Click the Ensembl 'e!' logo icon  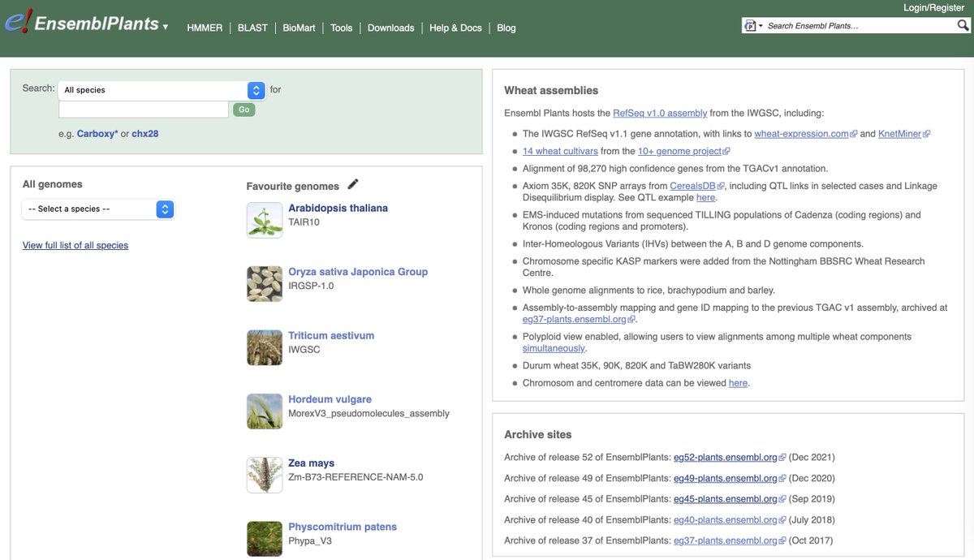18,22
